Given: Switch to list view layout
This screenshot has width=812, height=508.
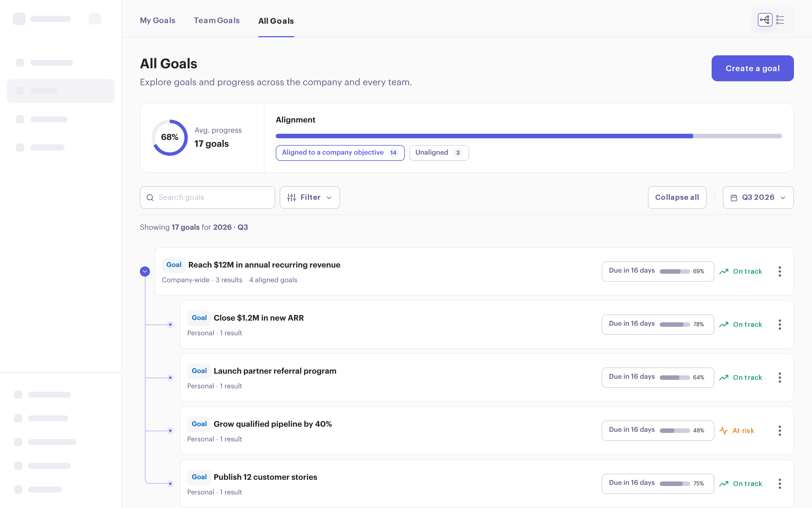Looking at the screenshot, I should 780,20.
